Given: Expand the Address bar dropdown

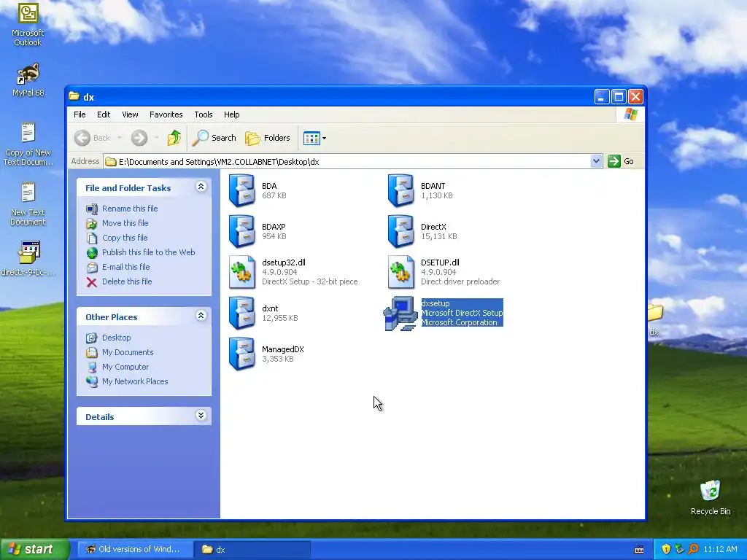Looking at the screenshot, I should click(596, 161).
